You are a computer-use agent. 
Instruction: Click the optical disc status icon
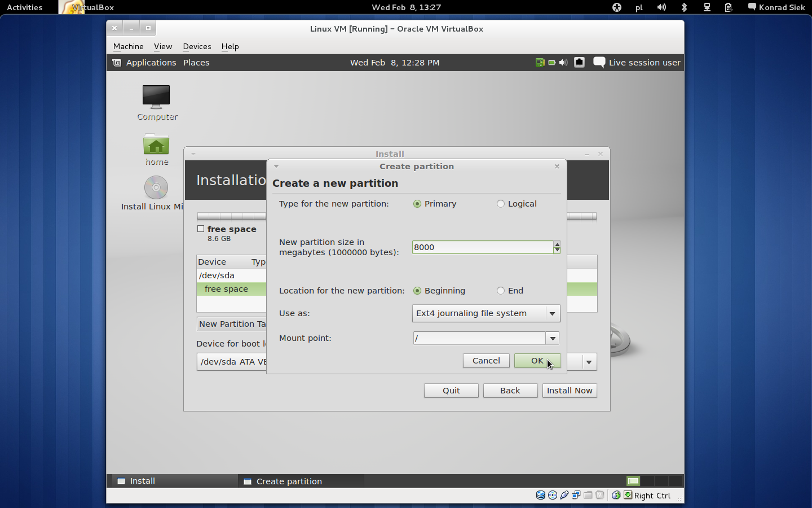pos(553,495)
